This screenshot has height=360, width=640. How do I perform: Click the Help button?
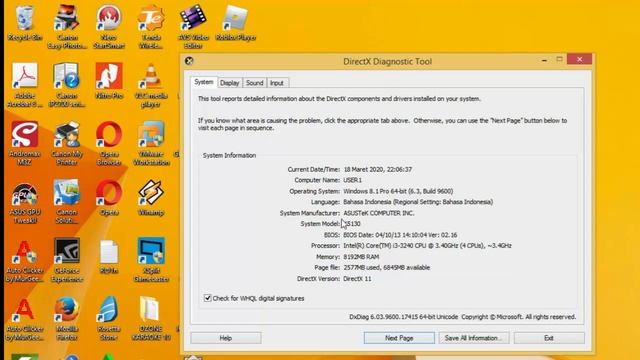tap(226, 338)
